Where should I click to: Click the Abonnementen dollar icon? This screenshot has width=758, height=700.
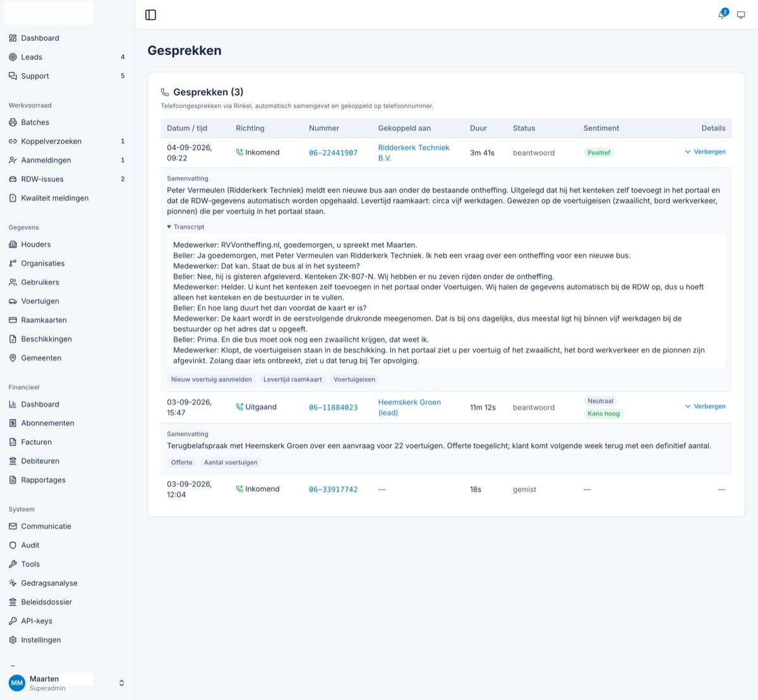(x=13, y=423)
